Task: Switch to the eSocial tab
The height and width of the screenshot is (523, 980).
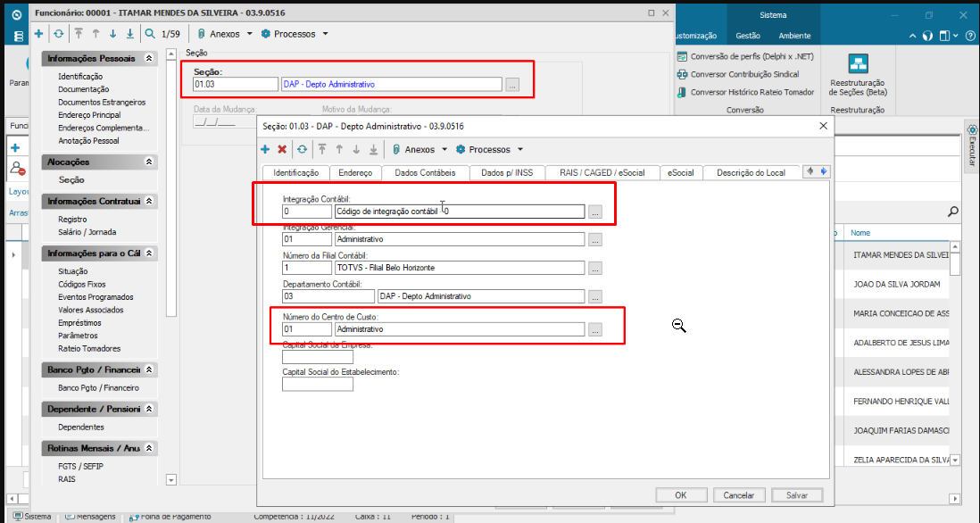Action: point(681,172)
